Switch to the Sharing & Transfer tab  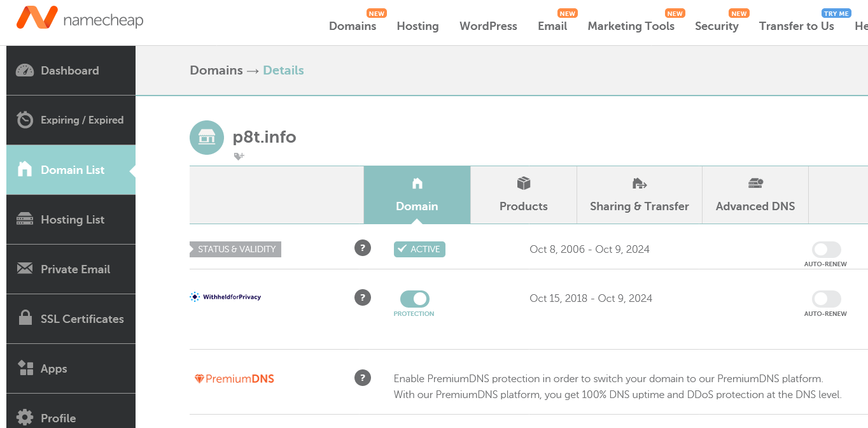pos(640,195)
